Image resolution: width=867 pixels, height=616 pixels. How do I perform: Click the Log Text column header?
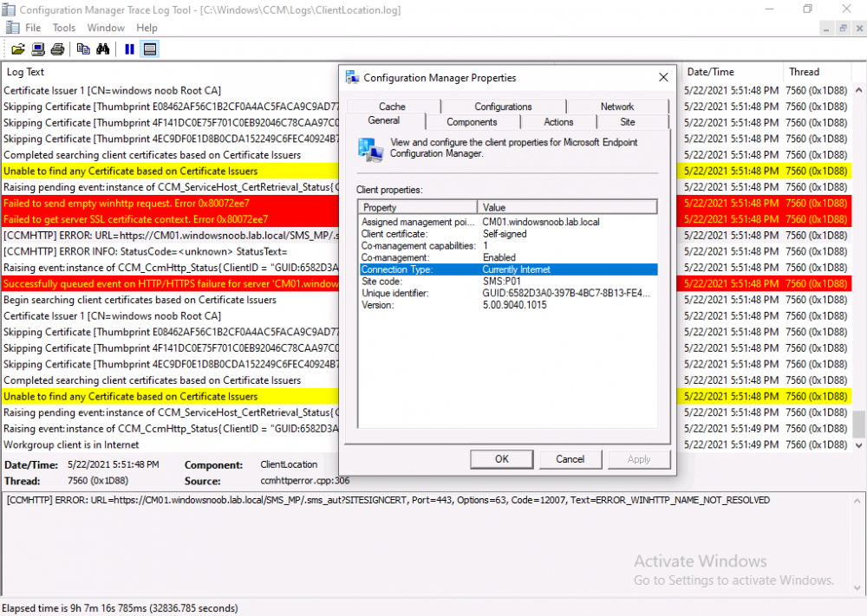pyautogui.click(x=172, y=72)
